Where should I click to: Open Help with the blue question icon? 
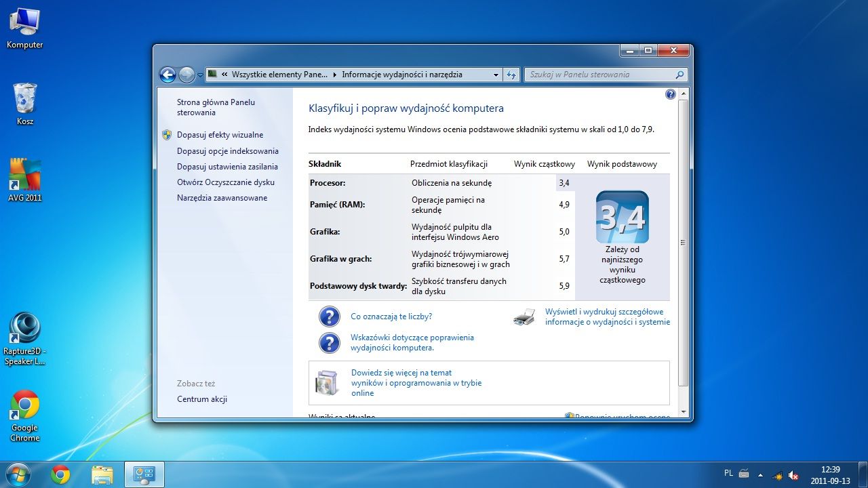(671, 94)
